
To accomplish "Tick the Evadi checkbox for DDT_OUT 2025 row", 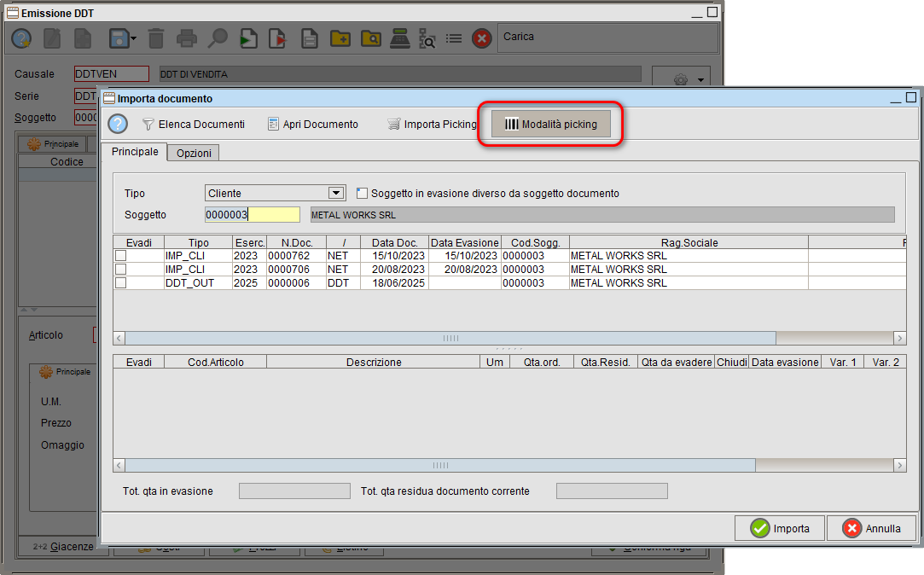I will click(x=120, y=282).
